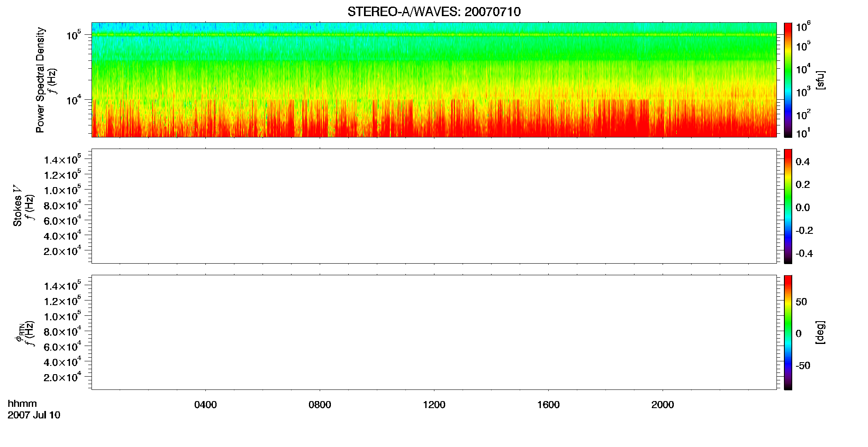Image resolution: width=868 pixels, height=447 pixels.
Task: Click the 1200 time tick label
Action: [x=434, y=405]
